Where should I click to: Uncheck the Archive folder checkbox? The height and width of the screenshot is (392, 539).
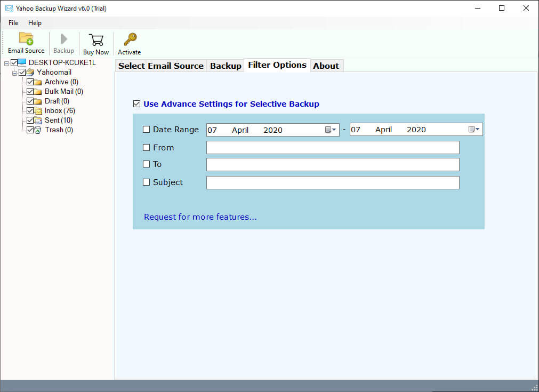pos(30,82)
